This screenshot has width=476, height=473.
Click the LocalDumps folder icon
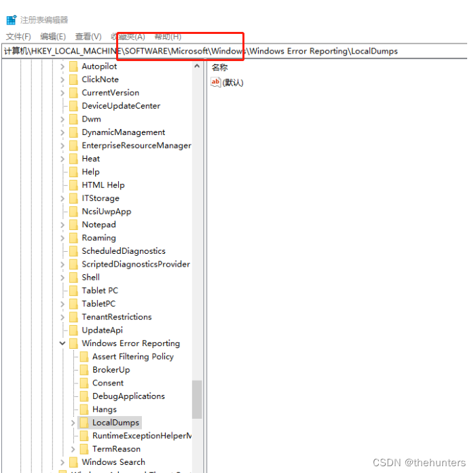[84, 423]
